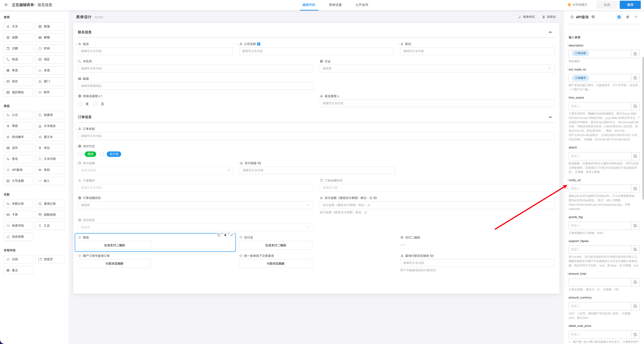Open the 回收站 recycle bin
Image resolution: width=644 pixels, height=344 pixels.
click(549, 17)
